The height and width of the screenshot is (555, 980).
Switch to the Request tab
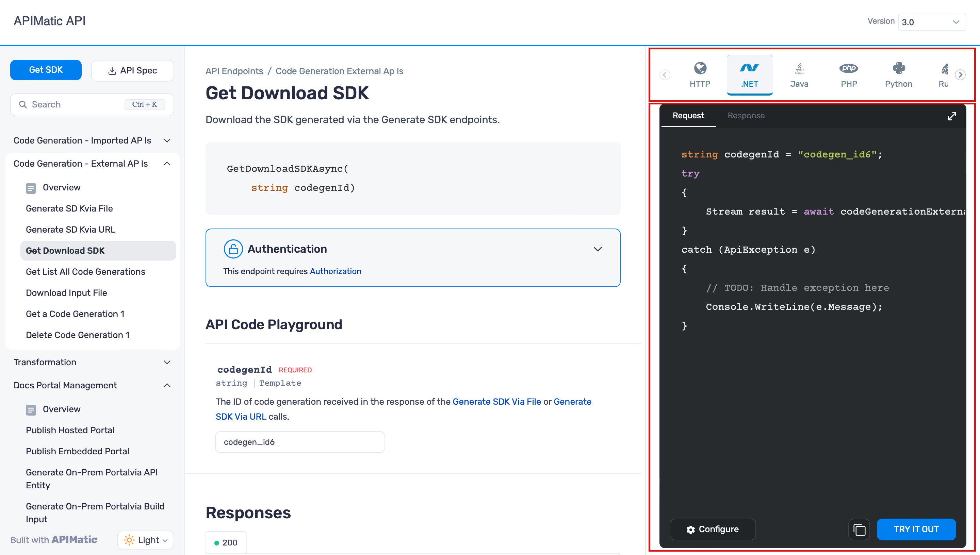coord(688,116)
